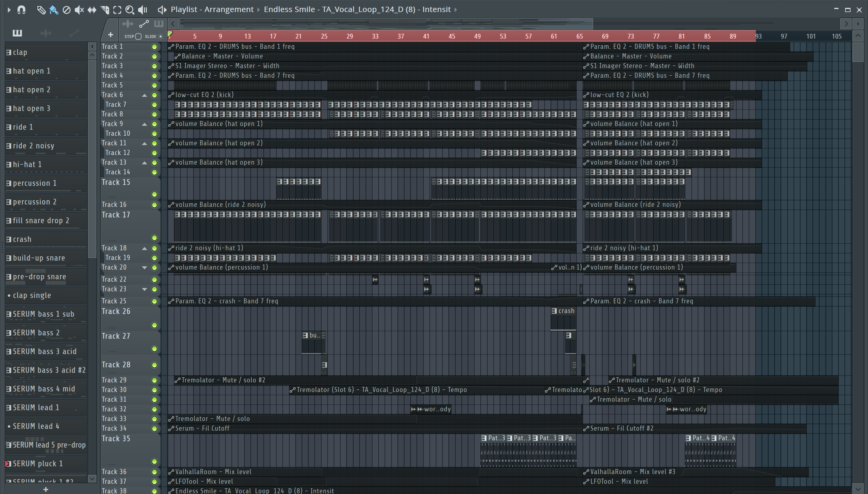Collapse Track 6 group arrow
This screenshot has width=868, height=494.
coord(144,95)
